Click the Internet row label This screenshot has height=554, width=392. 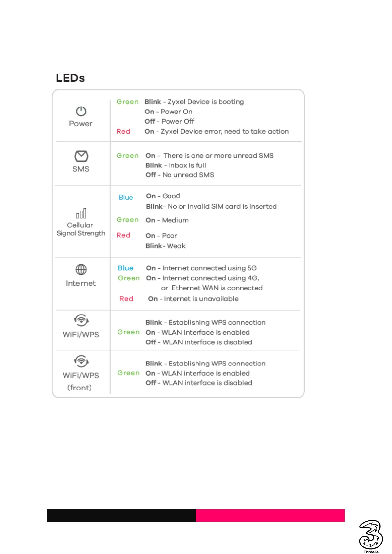(81, 283)
